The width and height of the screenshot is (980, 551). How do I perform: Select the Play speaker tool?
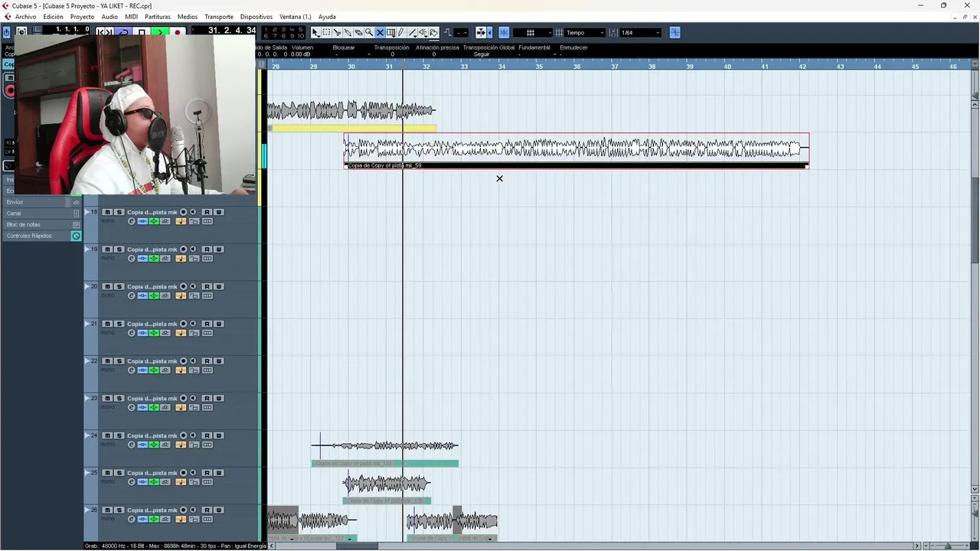point(423,33)
